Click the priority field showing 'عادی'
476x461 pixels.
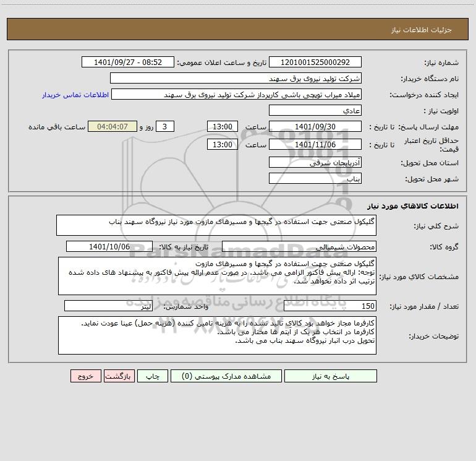click(315, 110)
